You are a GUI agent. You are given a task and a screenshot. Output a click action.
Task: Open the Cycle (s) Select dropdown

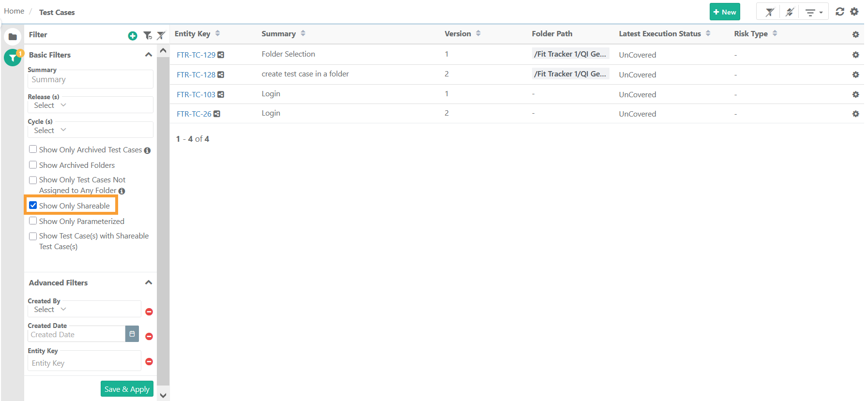pyautogui.click(x=90, y=130)
